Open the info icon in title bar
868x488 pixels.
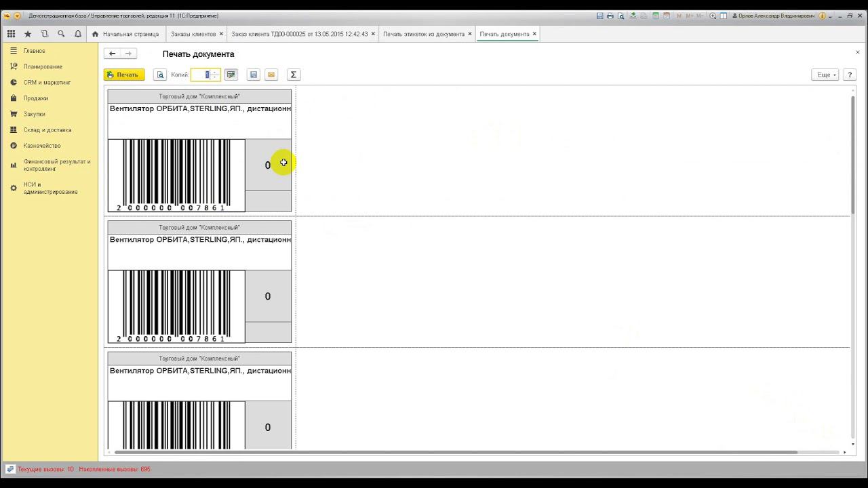[x=822, y=16]
